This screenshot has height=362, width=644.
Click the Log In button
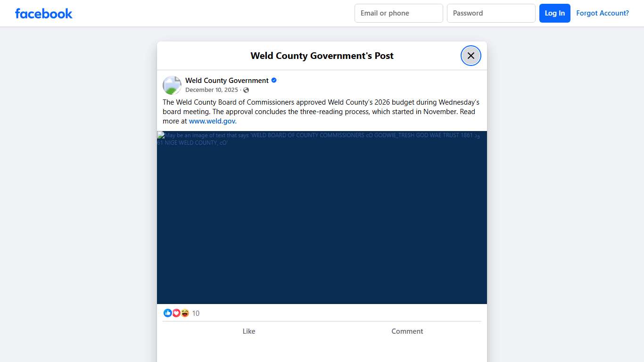554,13
